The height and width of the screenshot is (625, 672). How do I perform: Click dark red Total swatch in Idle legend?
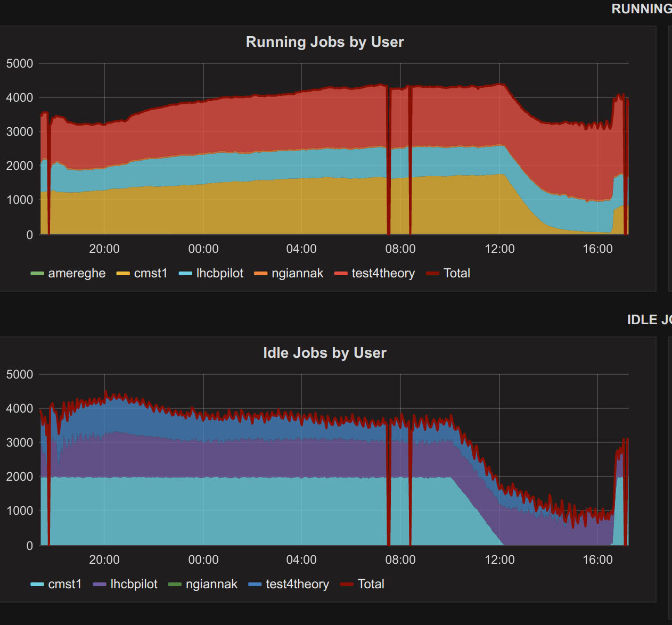click(347, 585)
